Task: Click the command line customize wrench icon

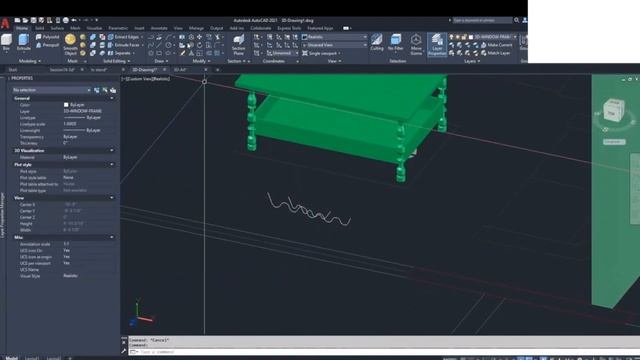Action: click(x=124, y=351)
